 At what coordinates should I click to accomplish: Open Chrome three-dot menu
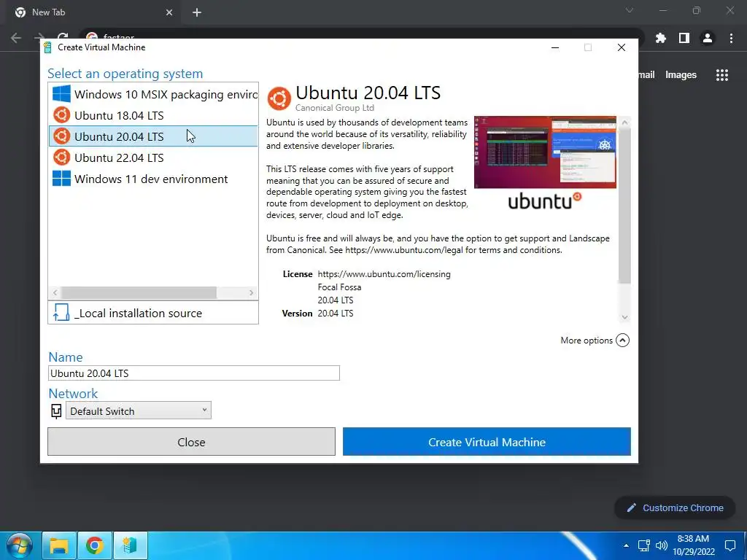tap(731, 38)
